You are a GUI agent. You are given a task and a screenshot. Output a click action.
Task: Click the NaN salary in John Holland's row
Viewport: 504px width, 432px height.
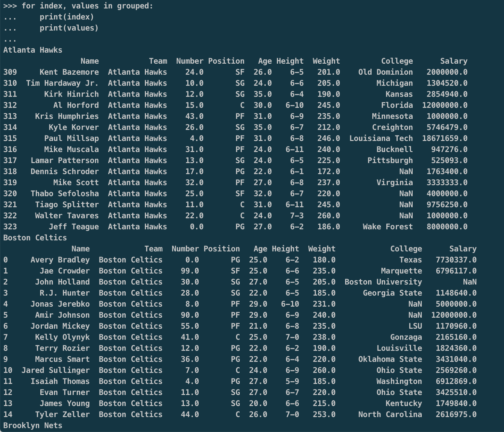pos(470,282)
